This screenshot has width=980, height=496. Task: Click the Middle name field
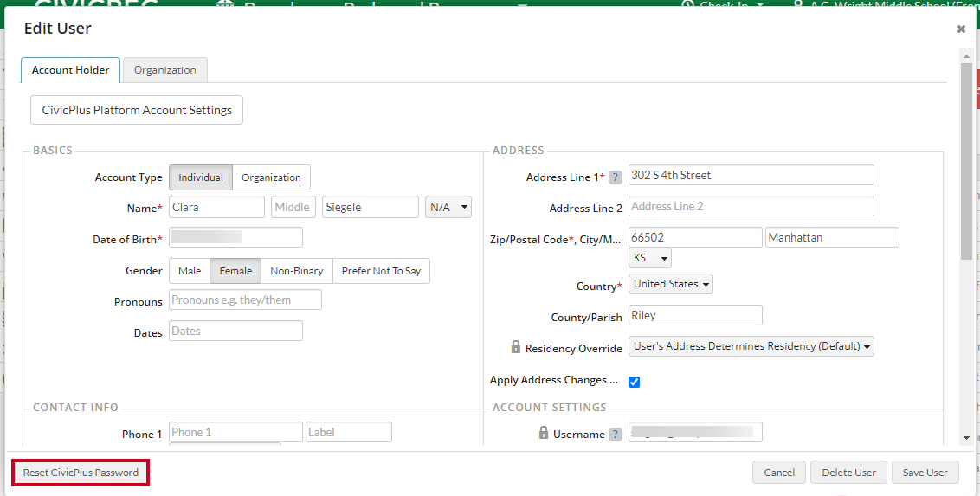point(293,207)
